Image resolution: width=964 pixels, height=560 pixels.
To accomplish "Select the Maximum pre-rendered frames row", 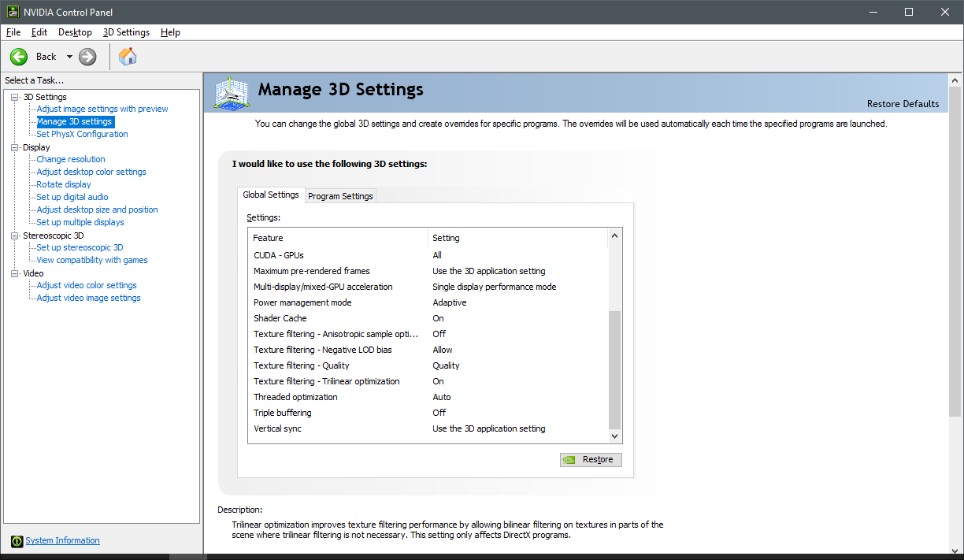I will [428, 271].
